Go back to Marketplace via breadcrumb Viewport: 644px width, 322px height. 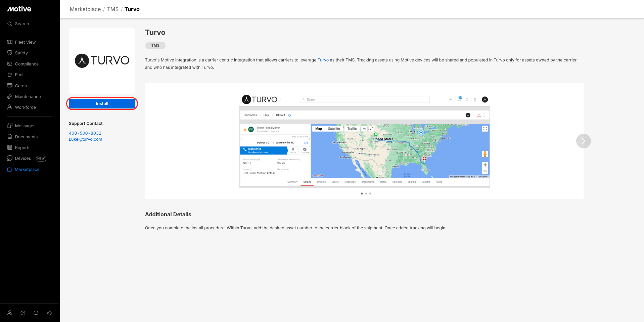85,9
